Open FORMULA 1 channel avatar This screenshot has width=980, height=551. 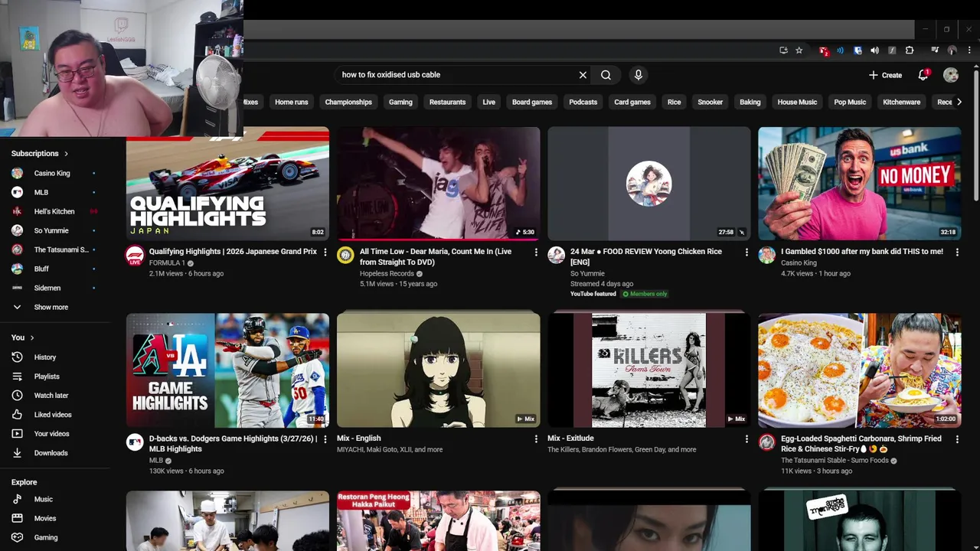tap(135, 256)
